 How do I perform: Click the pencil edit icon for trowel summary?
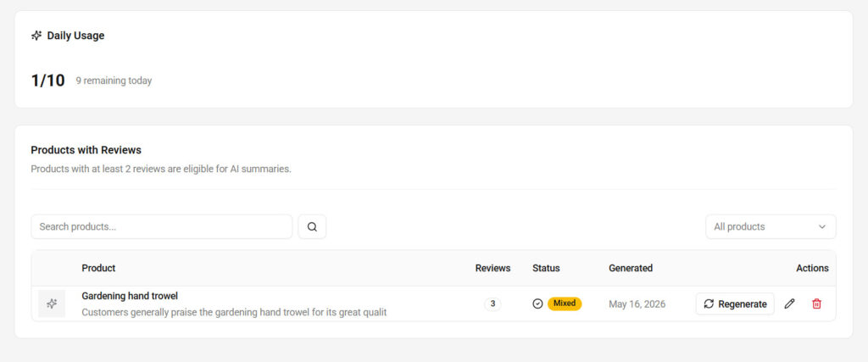click(x=789, y=304)
